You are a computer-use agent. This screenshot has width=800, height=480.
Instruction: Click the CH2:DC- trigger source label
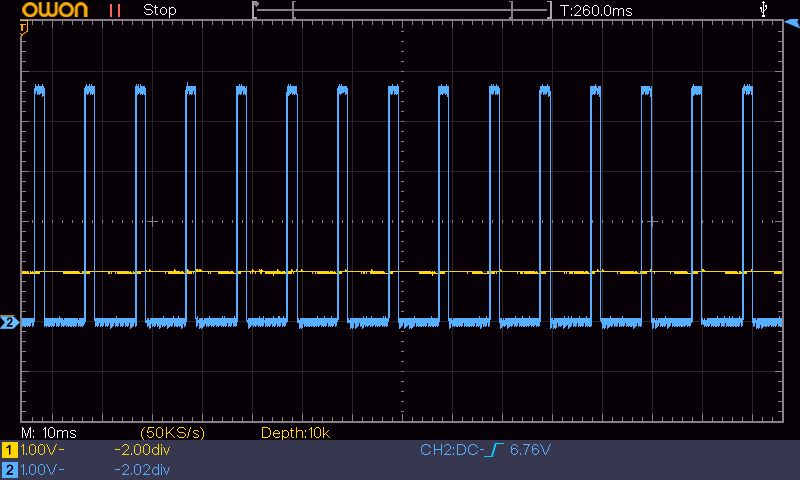(452, 450)
